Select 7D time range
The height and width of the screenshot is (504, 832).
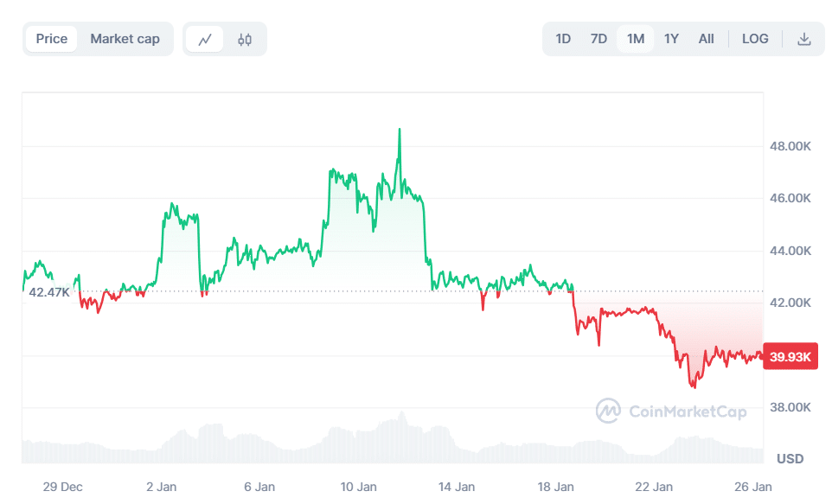(598, 39)
